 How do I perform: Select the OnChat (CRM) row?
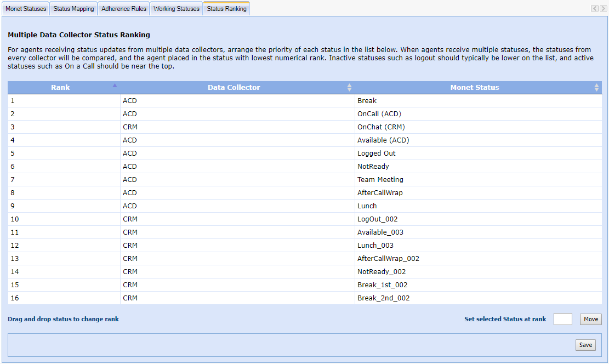coord(381,127)
